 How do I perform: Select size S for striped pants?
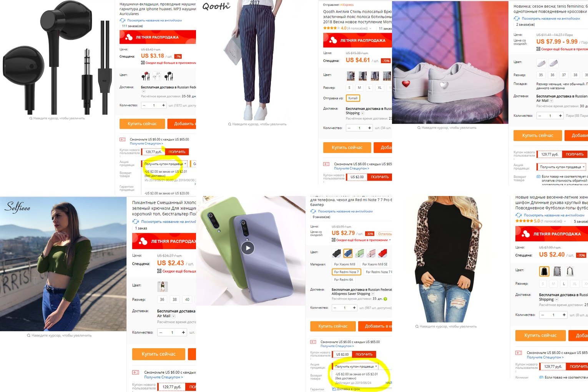[x=349, y=88]
